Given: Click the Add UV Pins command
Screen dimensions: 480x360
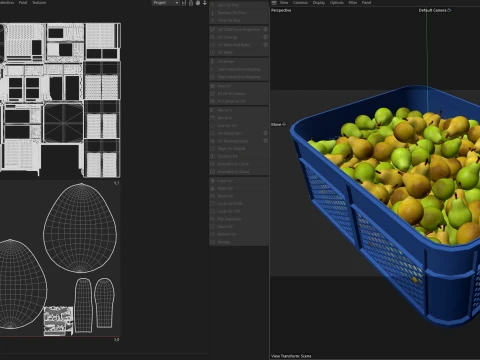Looking at the screenshot, I should click(x=239, y=5).
